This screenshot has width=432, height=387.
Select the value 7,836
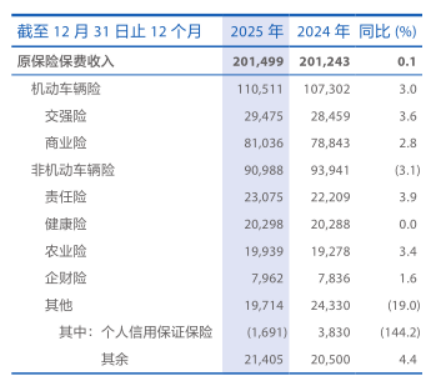point(334,278)
